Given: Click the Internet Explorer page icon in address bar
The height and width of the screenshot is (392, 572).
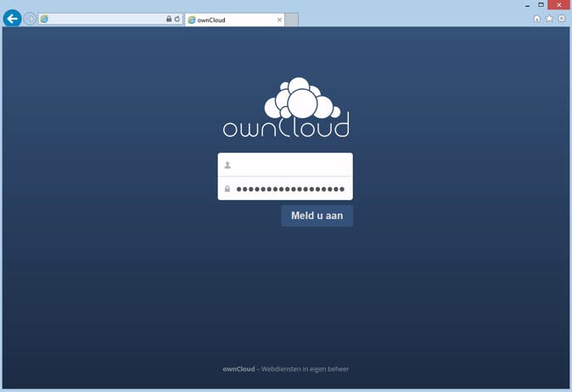Looking at the screenshot, I should coord(44,19).
